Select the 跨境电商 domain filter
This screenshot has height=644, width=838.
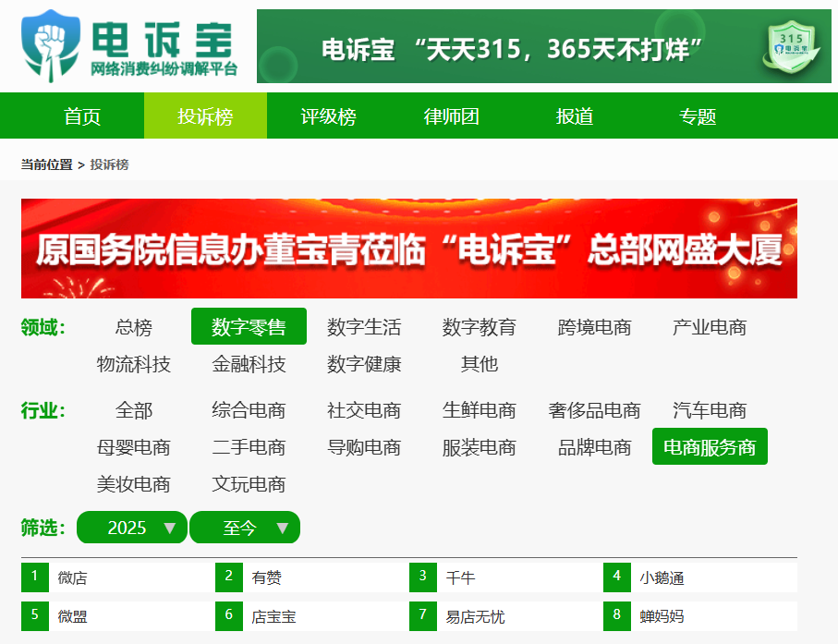pos(594,326)
